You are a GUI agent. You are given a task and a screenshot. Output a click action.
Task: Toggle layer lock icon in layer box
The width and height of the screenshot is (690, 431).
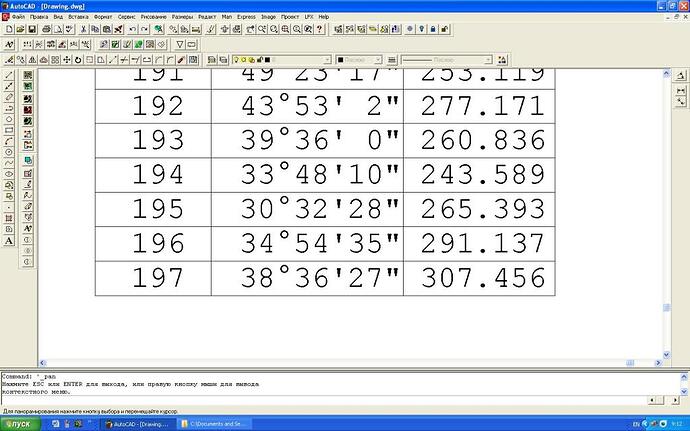[260, 60]
